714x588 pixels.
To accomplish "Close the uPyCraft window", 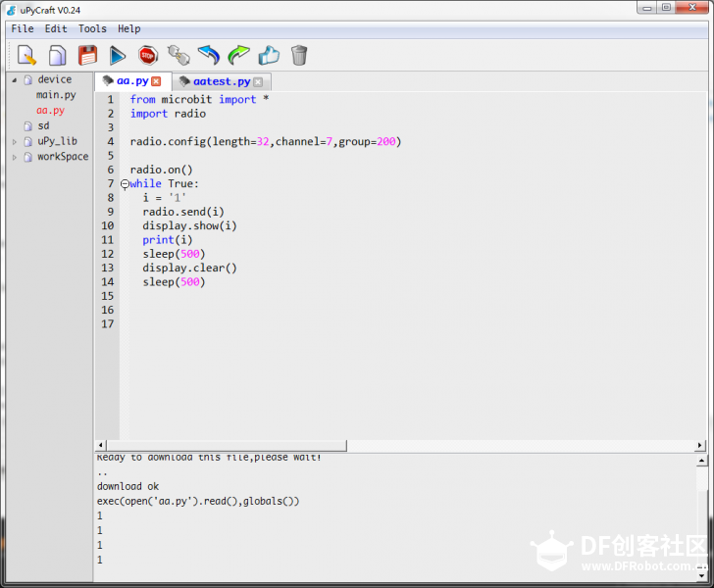I will click(x=692, y=8).
